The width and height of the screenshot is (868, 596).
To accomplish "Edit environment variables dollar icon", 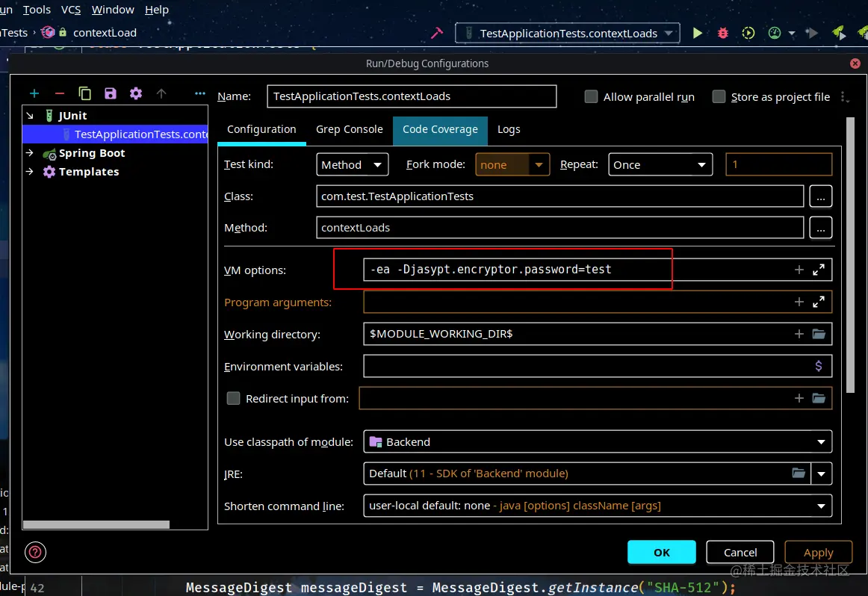I will (818, 366).
